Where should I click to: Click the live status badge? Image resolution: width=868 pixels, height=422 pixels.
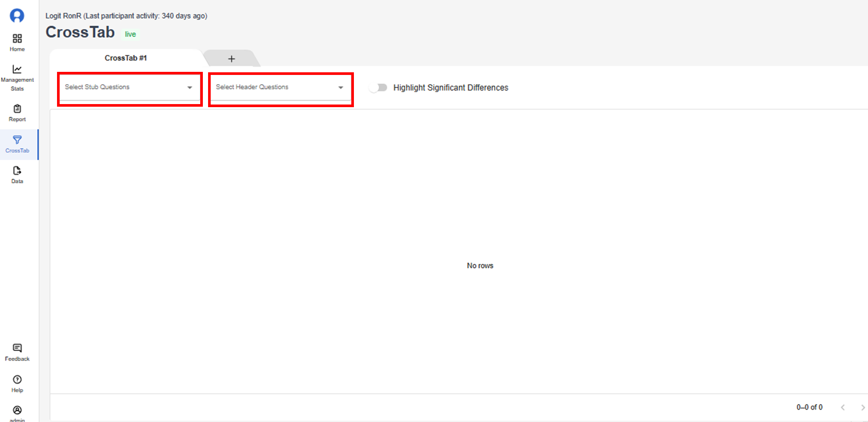coord(130,34)
